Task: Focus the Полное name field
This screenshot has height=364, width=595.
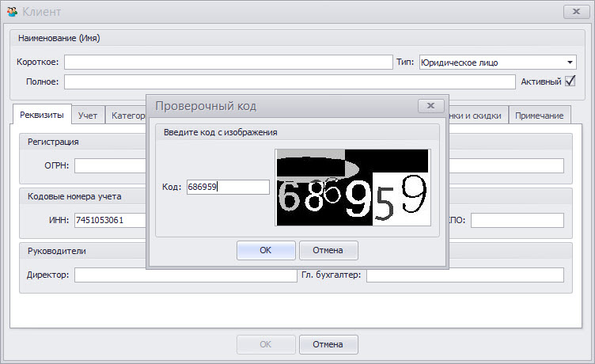Action: point(290,82)
